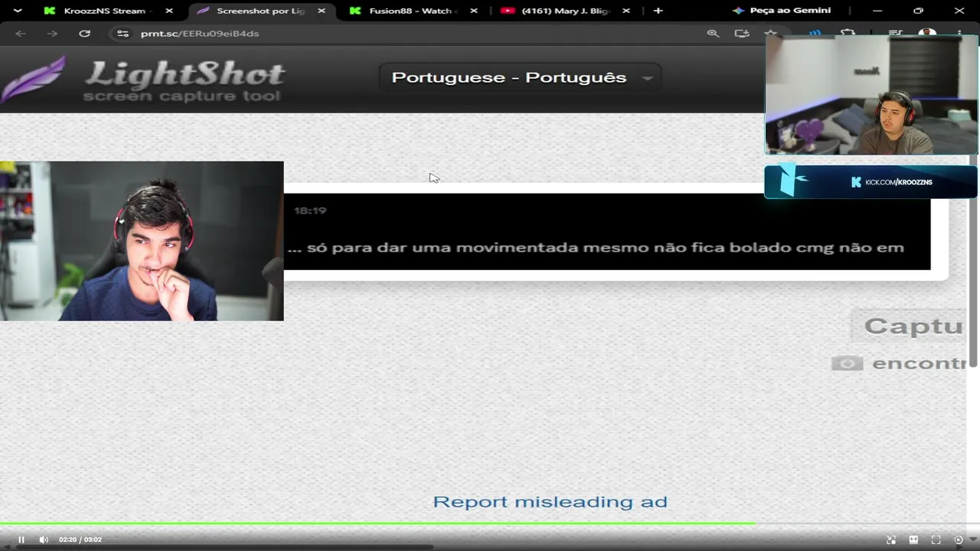The height and width of the screenshot is (551, 980).
Task: Enter fullscreen mode in video player
Action: [x=936, y=540]
